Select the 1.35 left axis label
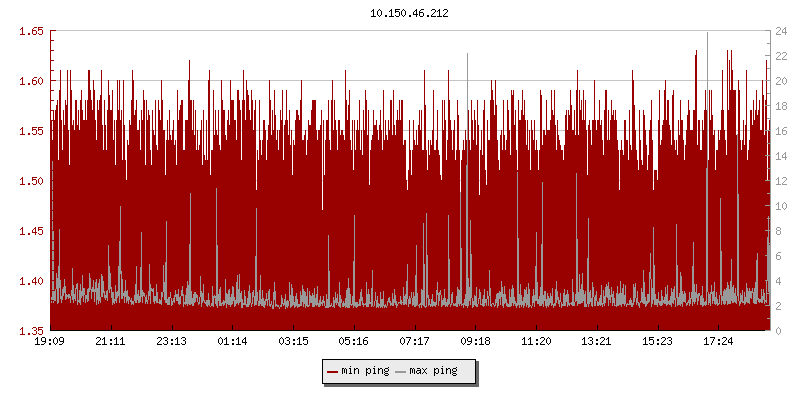 [x=30, y=331]
